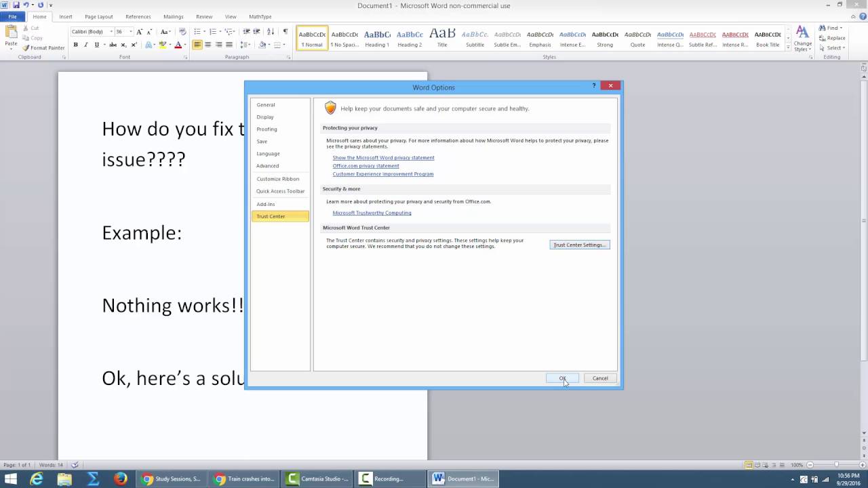868x488 pixels.
Task: Open the Find dropdown in Editing group
Action: point(840,28)
